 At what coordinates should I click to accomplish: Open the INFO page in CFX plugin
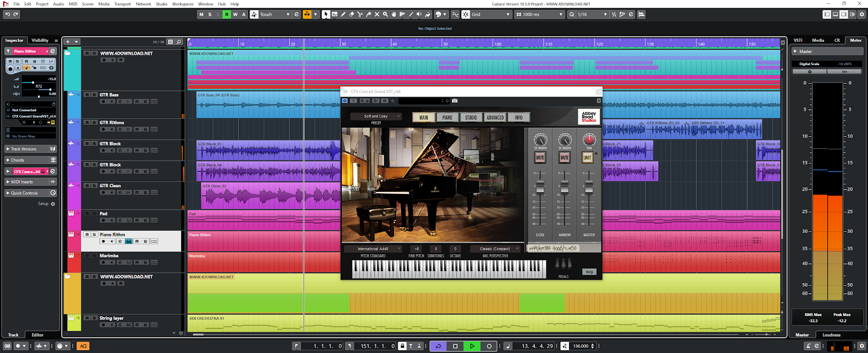click(519, 117)
